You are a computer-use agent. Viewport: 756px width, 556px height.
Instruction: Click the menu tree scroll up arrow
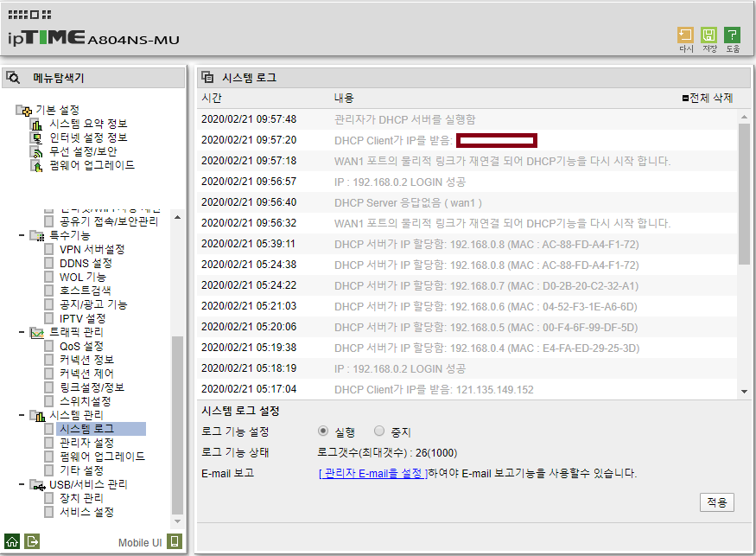177,217
